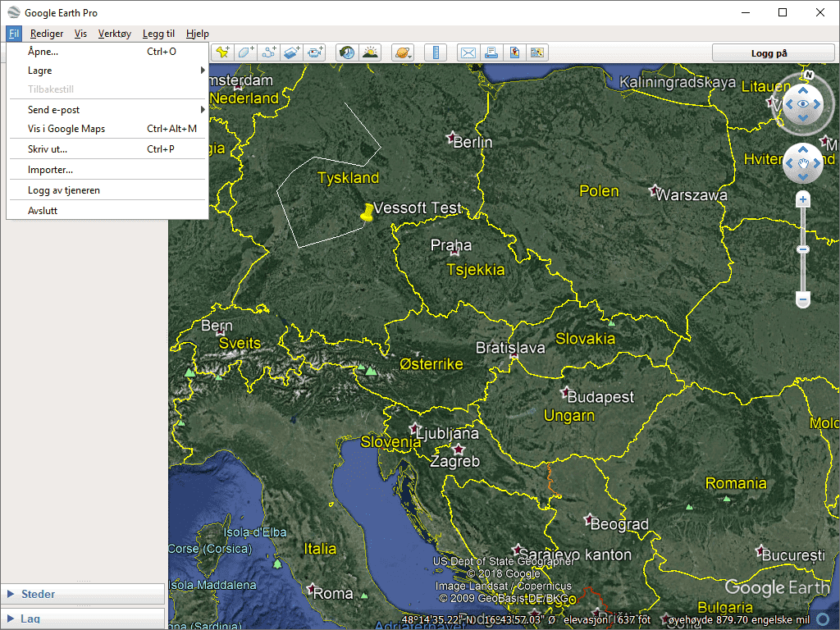This screenshot has width=840, height=630.
Task: Click the zoom slider handle
Action: [802, 249]
